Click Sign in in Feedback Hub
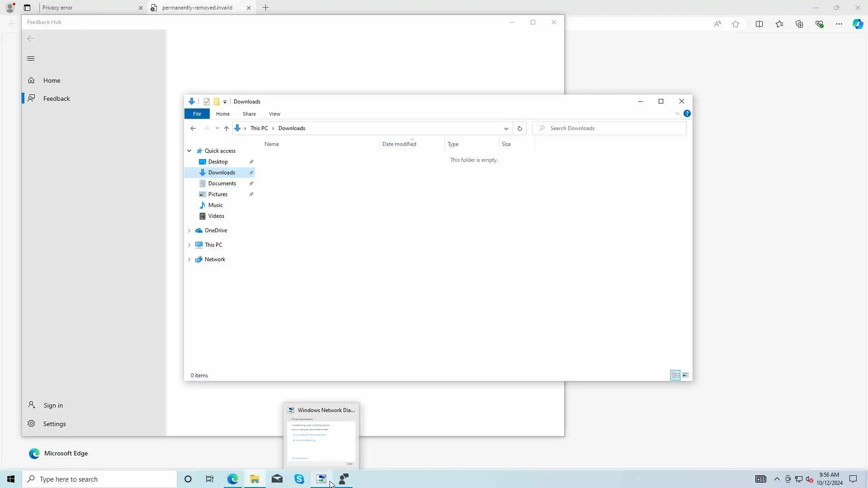This screenshot has height=488, width=868. (53, 405)
